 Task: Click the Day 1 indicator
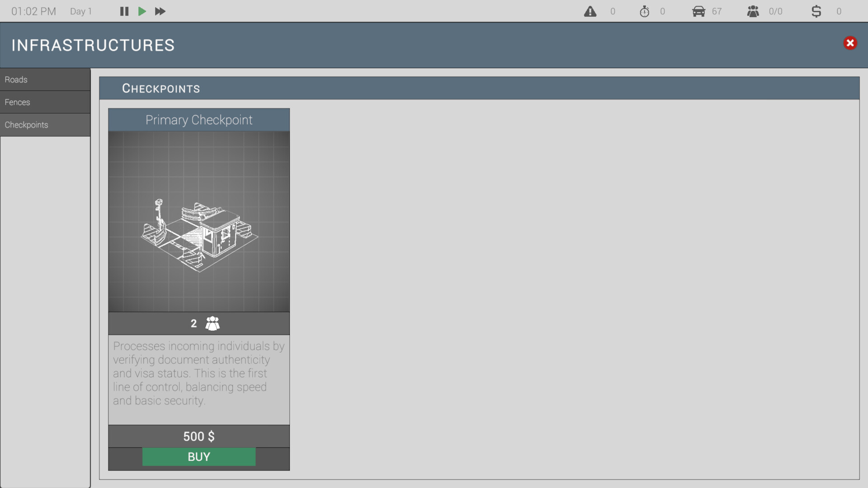pyautogui.click(x=80, y=11)
